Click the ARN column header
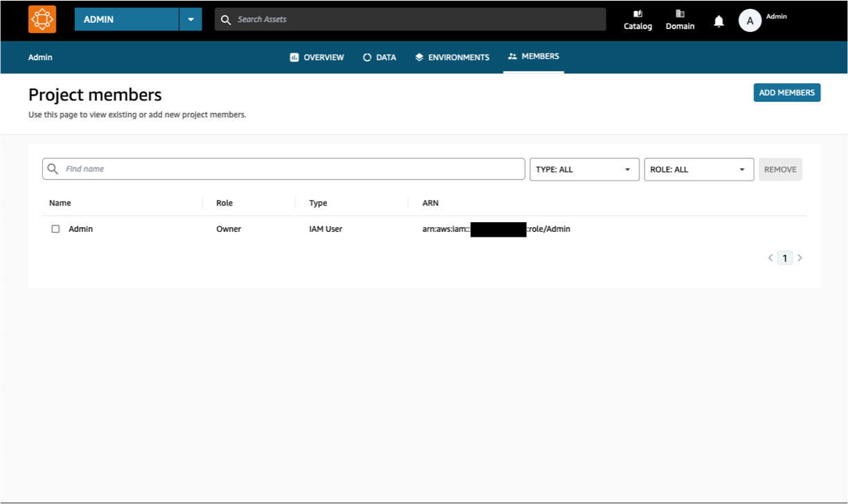Image resolution: width=848 pixels, height=504 pixels. [430, 204]
